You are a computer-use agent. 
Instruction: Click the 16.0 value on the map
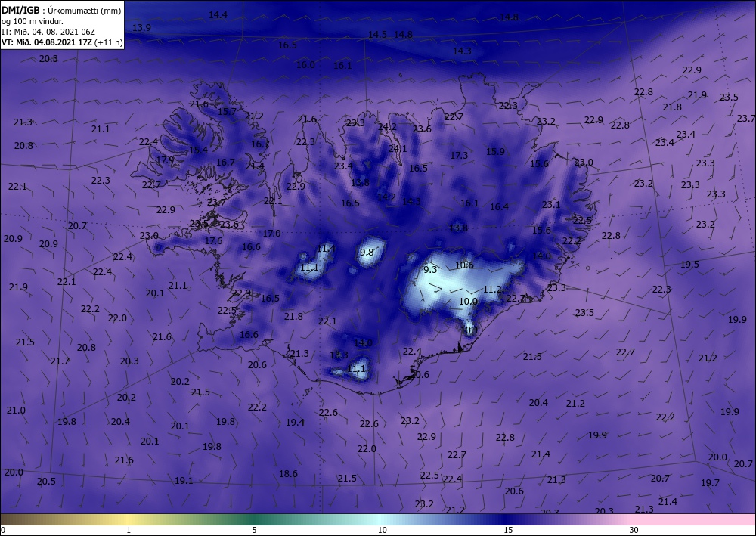pos(305,64)
